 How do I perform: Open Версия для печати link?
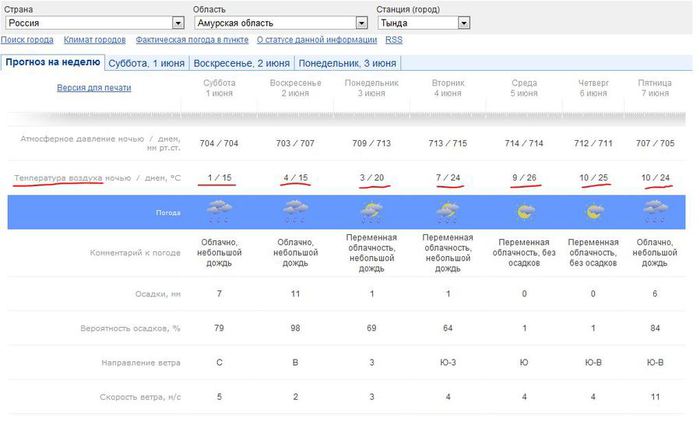pyautogui.click(x=94, y=88)
